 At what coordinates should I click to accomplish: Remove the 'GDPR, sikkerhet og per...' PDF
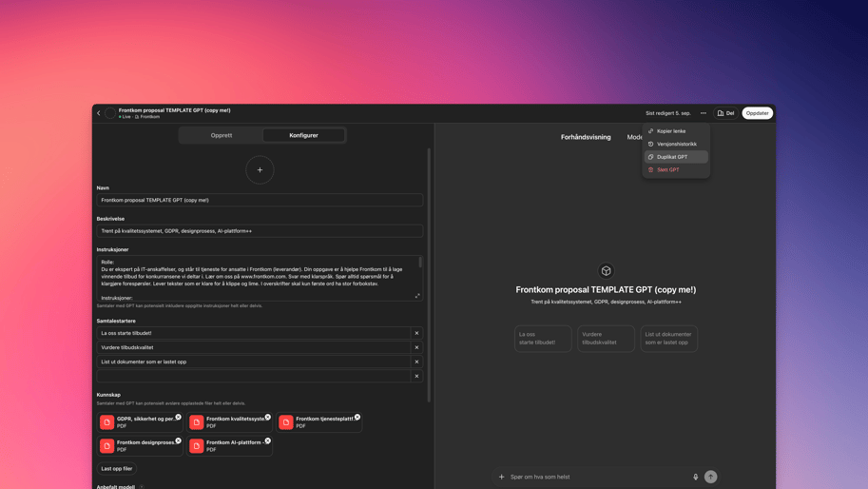click(178, 417)
